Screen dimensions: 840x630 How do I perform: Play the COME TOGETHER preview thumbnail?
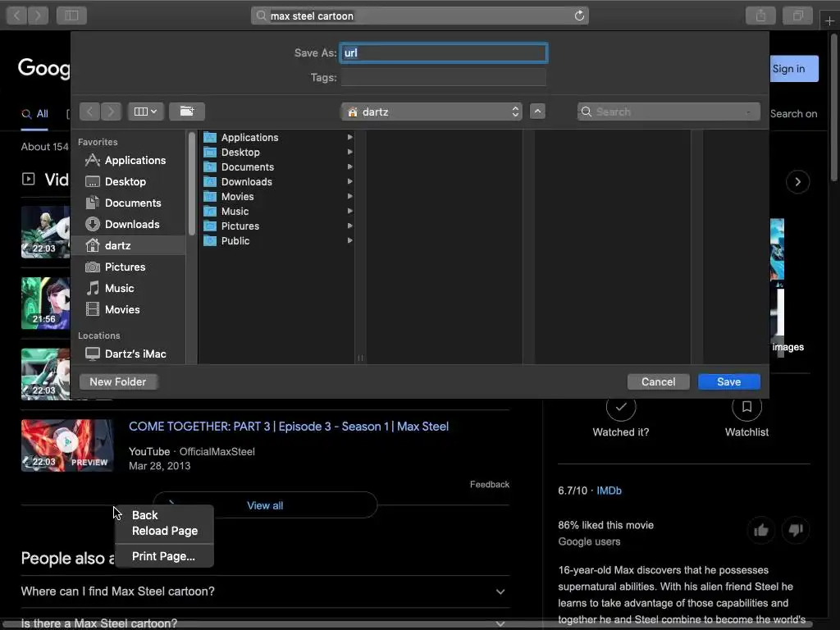pyautogui.click(x=67, y=445)
